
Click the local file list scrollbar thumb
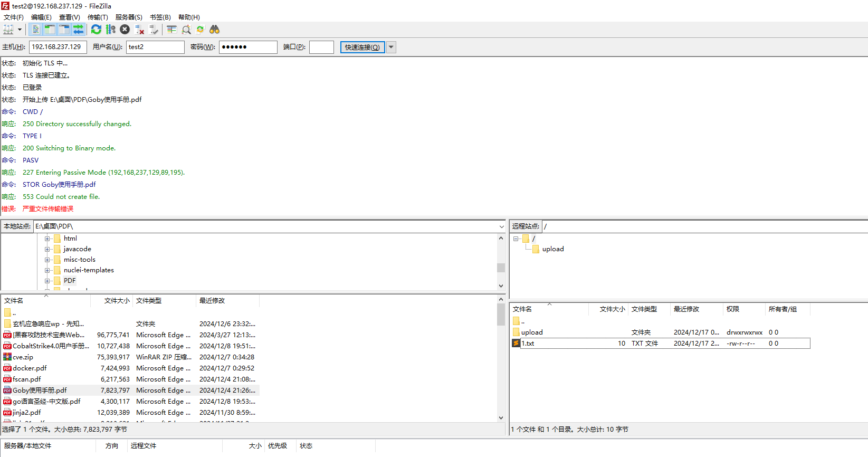click(x=501, y=315)
